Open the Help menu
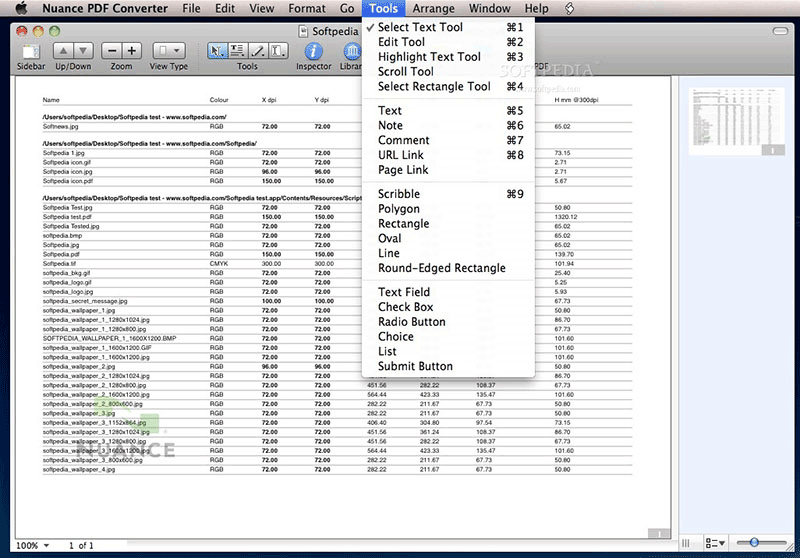This screenshot has height=558, width=800. point(536,8)
